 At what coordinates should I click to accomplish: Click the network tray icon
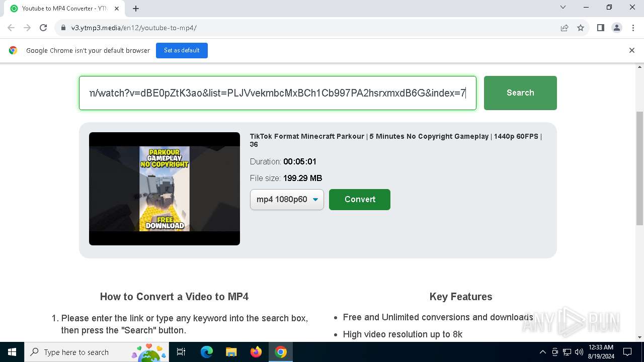[567, 352]
